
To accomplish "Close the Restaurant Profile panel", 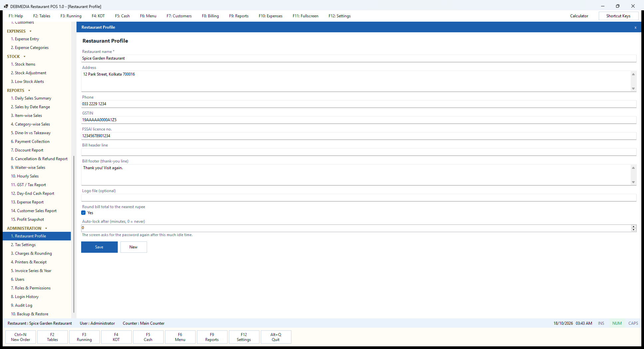I will click(635, 27).
